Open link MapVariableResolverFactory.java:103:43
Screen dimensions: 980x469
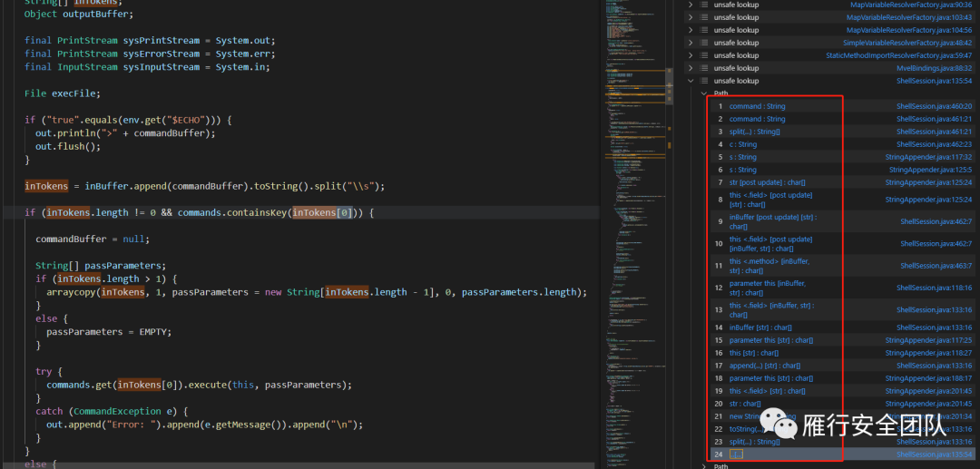point(908,17)
